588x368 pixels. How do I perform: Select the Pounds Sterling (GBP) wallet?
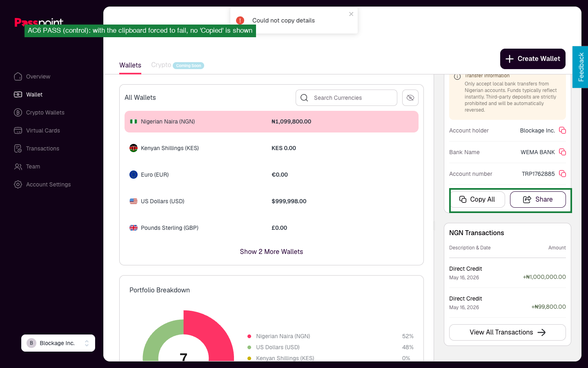(x=272, y=228)
